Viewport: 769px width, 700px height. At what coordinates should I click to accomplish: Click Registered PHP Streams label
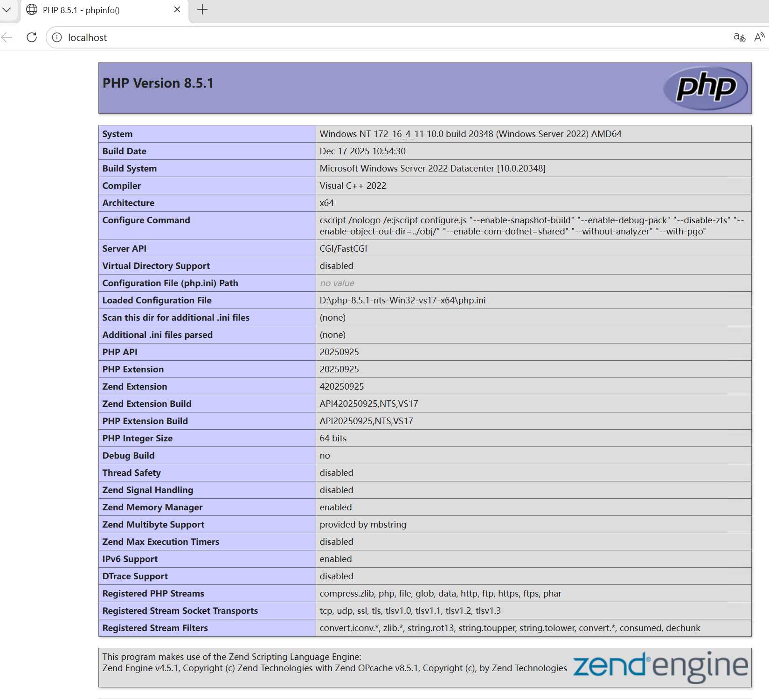point(153,594)
